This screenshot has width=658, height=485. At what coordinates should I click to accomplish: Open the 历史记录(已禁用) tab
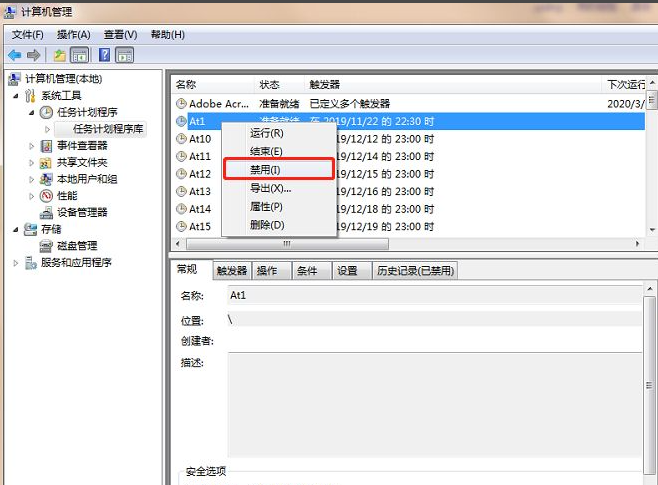pyautogui.click(x=414, y=271)
